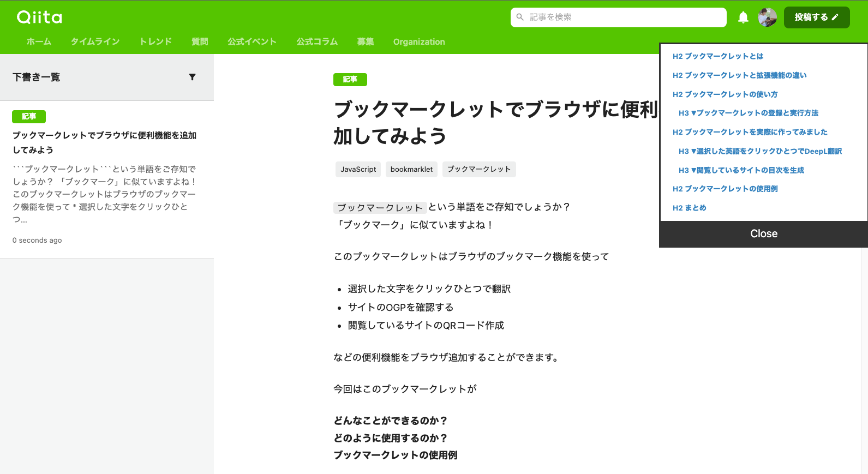Click the article title heading

click(x=495, y=123)
